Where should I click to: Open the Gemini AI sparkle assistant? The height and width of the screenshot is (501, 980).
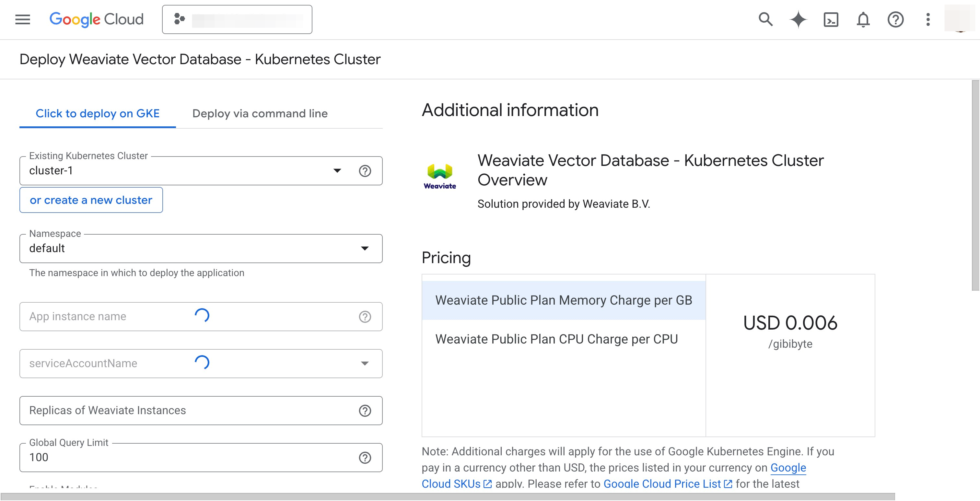798,19
